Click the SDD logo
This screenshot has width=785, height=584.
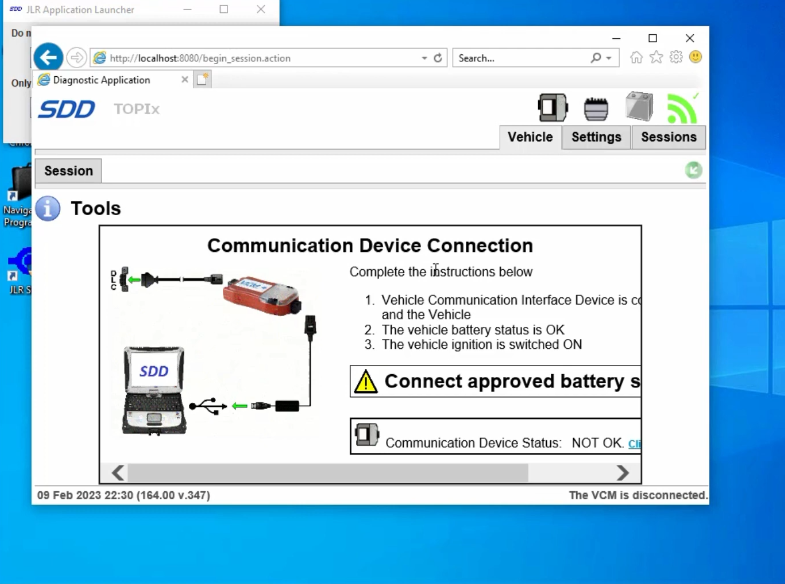[67, 109]
